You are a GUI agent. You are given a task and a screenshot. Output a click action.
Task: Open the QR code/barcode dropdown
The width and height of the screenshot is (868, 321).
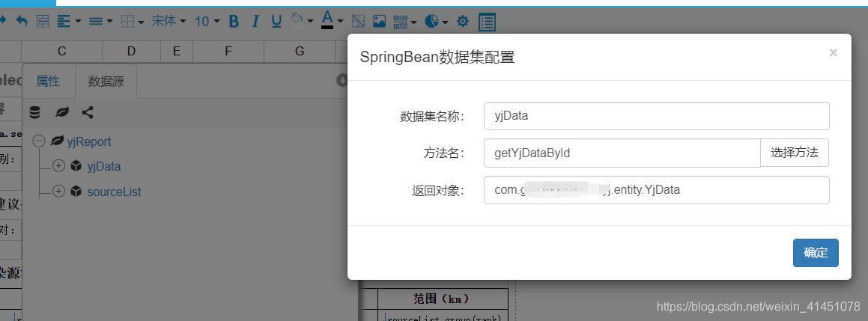[405, 21]
